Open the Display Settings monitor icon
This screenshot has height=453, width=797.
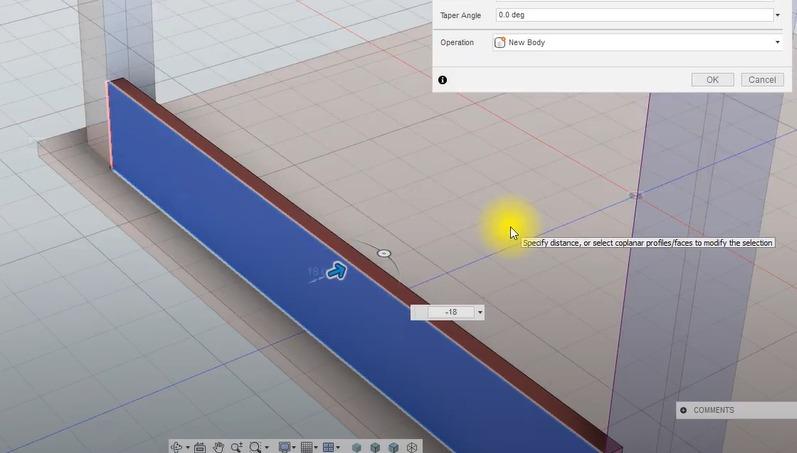click(284, 447)
